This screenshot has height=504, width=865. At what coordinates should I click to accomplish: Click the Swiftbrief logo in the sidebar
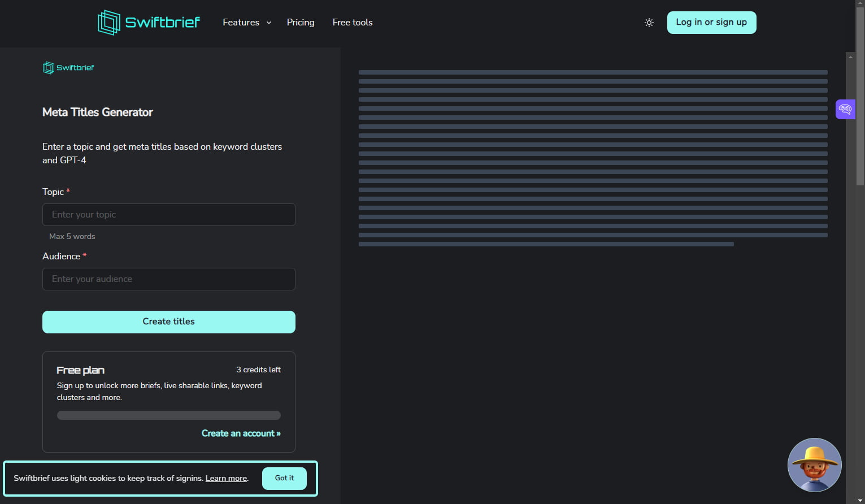pyautogui.click(x=68, y=67)
